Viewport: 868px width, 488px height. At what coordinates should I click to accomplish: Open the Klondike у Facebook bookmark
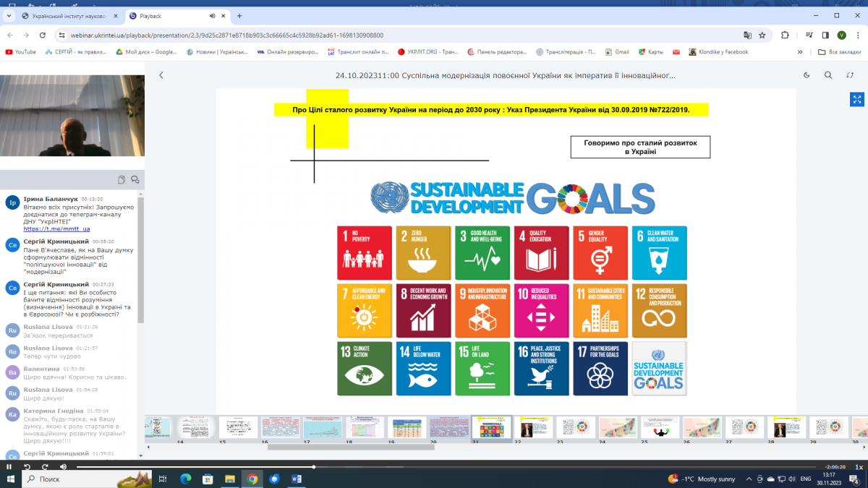(x=719, y=52)
